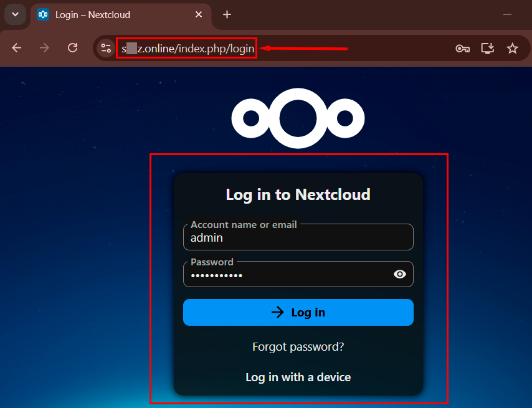Choose Log in with a device
532x408 pixels.
coord(298,377)
